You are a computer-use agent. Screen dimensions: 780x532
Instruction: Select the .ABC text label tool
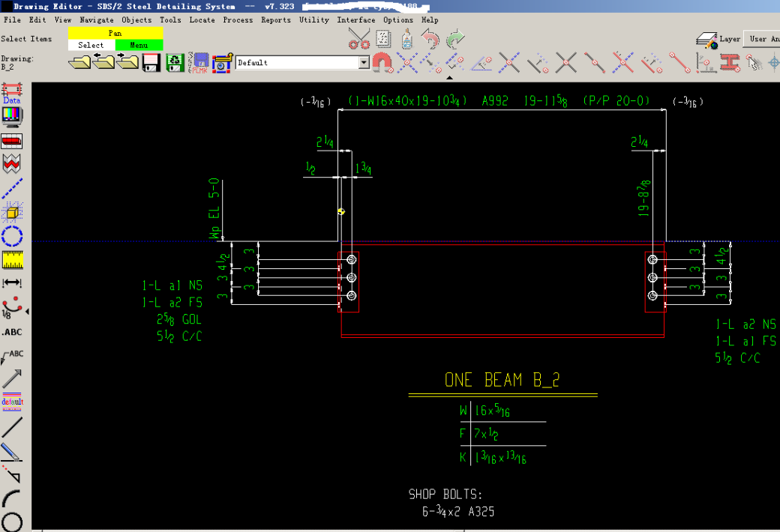[12, 332]
